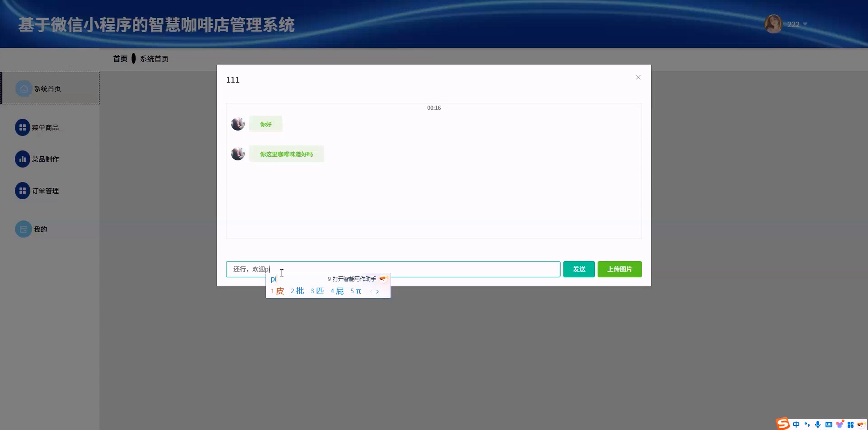868x430 pixels.
Task: Click the 菜品制作 bar chart icon
Action: [x=23, y=159]
